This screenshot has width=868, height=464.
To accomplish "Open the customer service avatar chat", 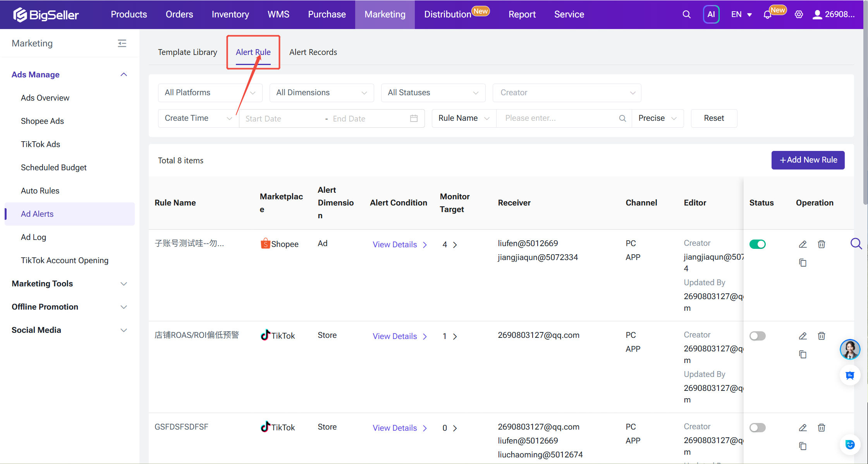I will pyautogui.click(x=850, y=349).
